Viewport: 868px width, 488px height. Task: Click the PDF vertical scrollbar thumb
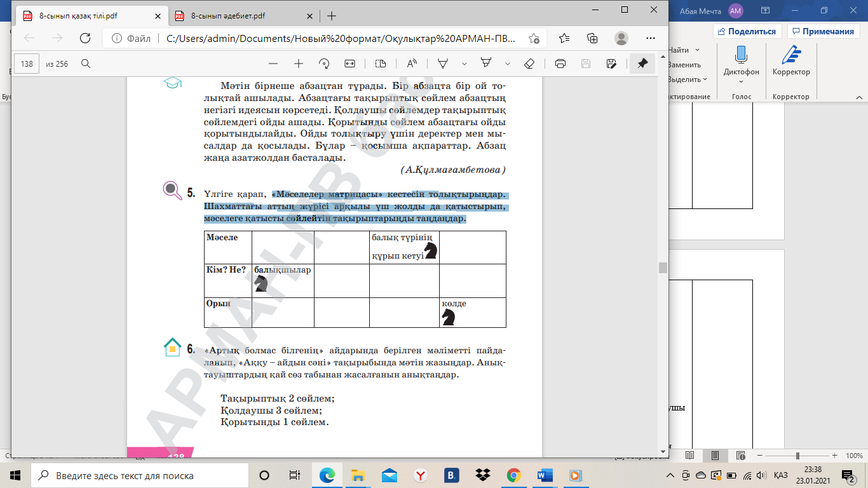(663, 268)
